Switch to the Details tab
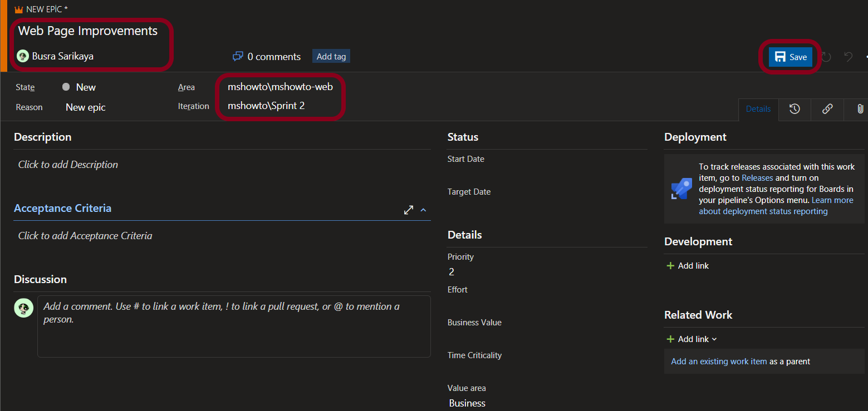This screenshot has height=411, width=868. tap(758, 109)
